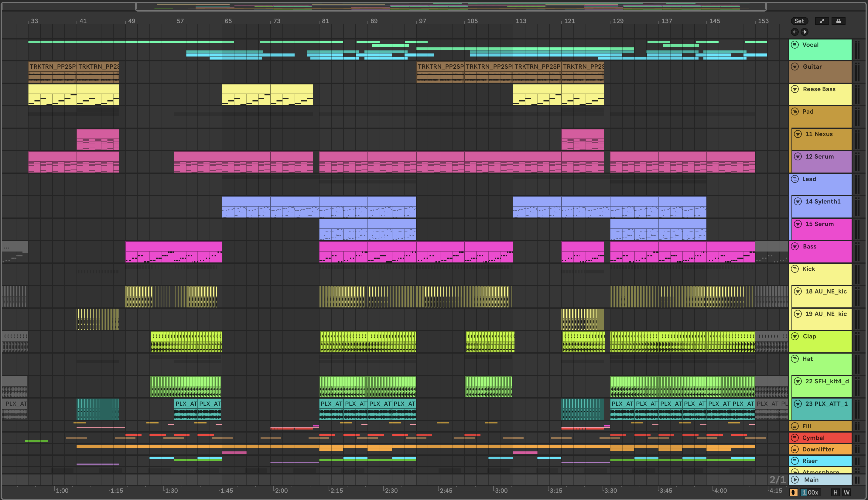
Task: Toggle the Lock Envelopes padlock icon
Action: [838, 21]
